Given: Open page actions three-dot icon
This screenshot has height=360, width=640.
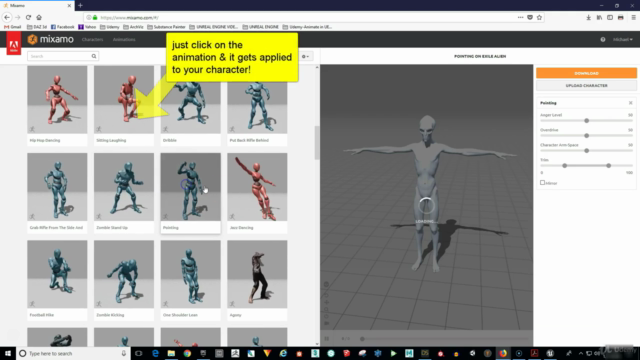Looking at the screenshot, I should pos(520,18).
